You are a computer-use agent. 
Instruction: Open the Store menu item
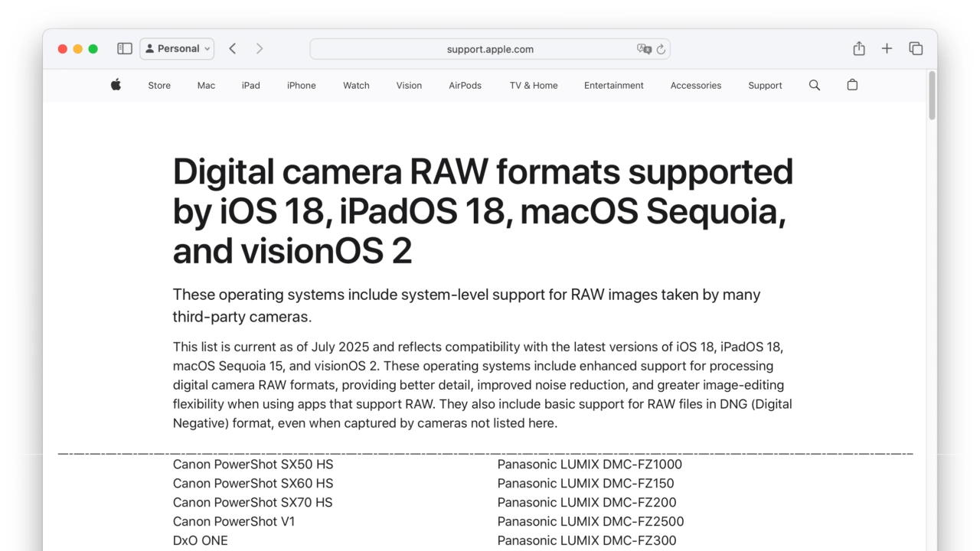point(159,86)
